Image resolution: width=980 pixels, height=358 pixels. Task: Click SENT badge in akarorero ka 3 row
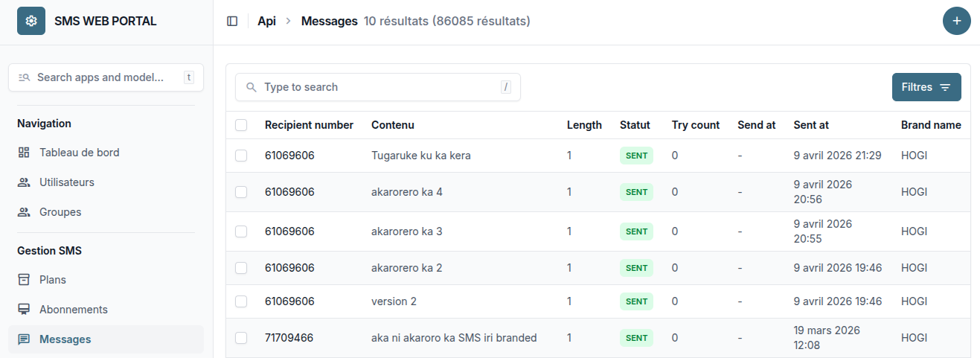pos(636,231)
